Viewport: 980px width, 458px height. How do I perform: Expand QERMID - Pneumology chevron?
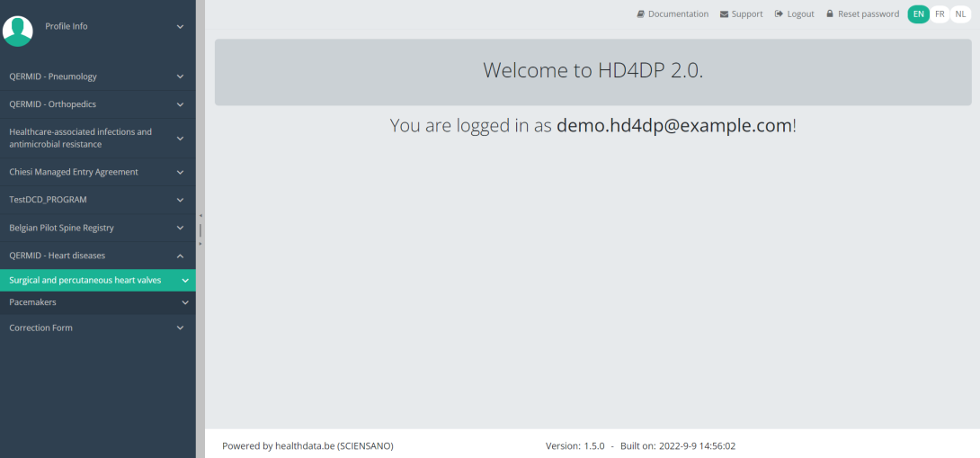180,76
